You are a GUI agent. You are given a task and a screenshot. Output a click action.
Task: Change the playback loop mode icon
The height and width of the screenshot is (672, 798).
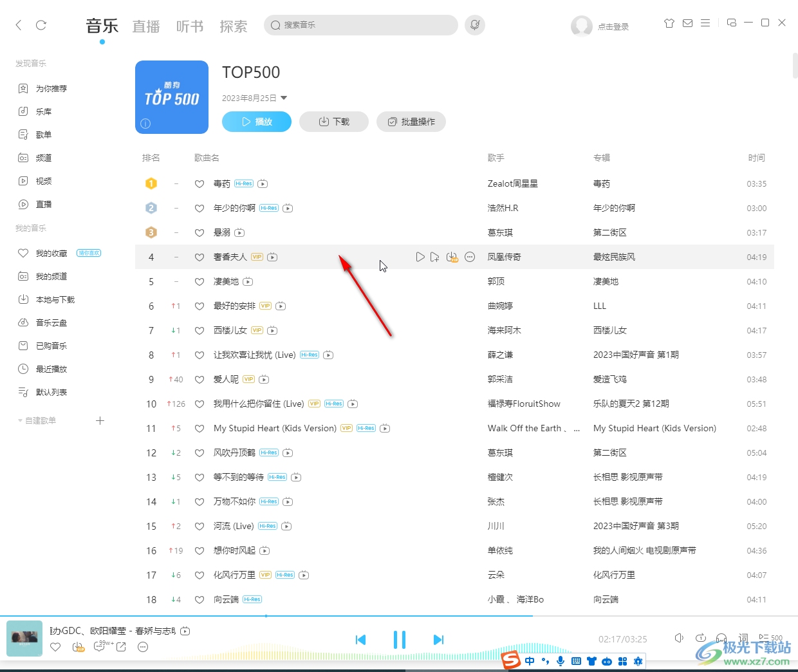click(701, 638)
